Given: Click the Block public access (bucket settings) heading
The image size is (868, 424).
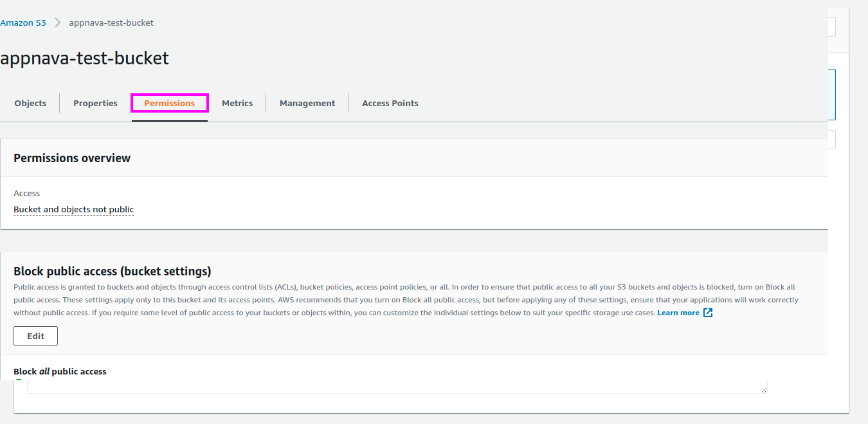Looking at the screenshot, I should point(113,271).
